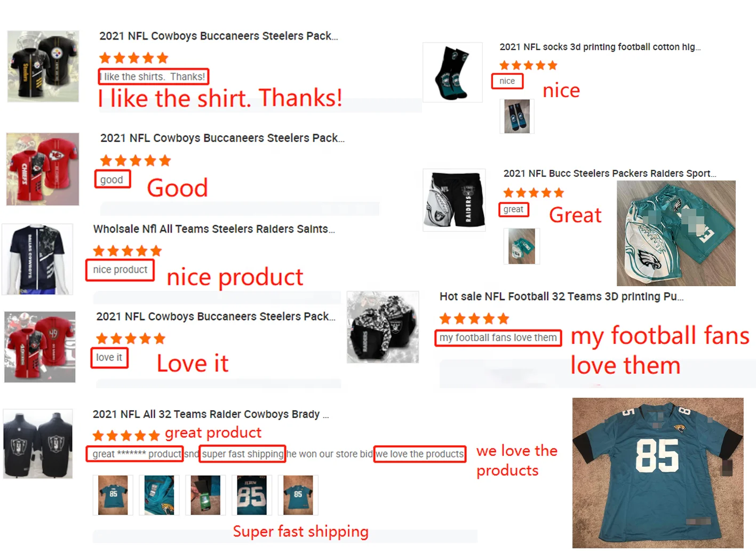
Task: Open the Steelers black shirt product image
Action: tap(43, 66)
